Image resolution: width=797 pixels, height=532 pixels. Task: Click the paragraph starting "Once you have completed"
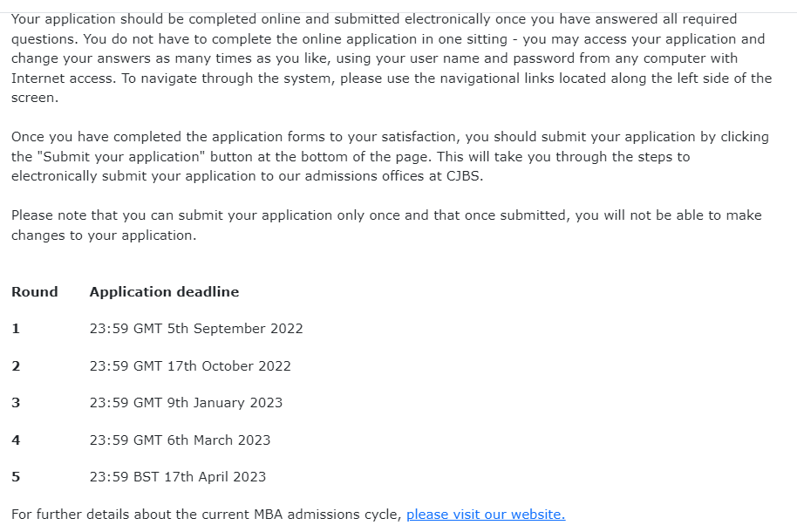[x=384, y=157]
